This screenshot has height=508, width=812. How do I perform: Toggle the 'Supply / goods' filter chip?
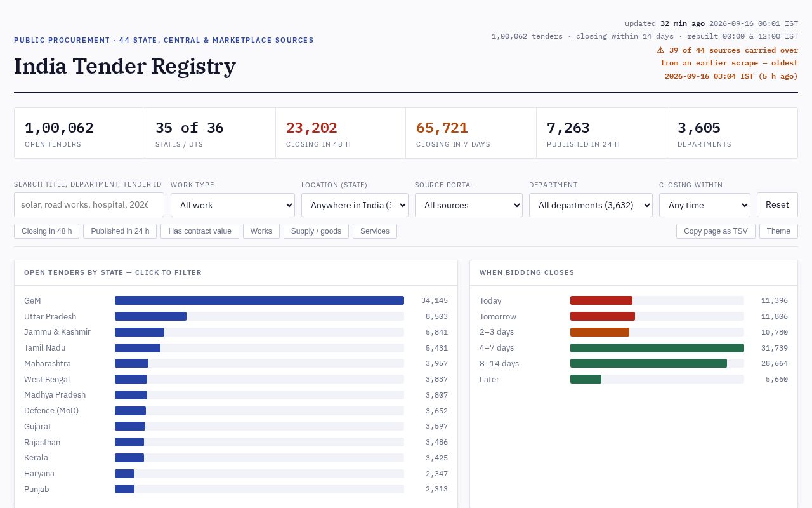click(316, 231)
